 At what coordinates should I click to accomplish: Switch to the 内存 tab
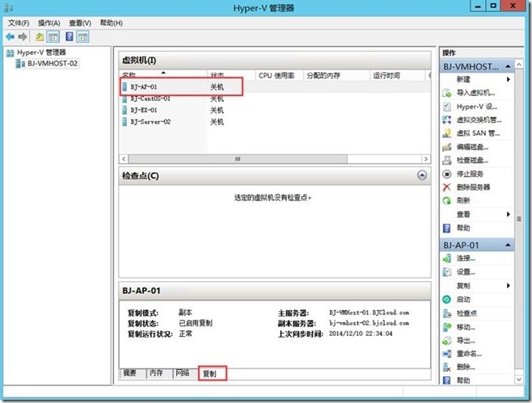tap(156, 373)
